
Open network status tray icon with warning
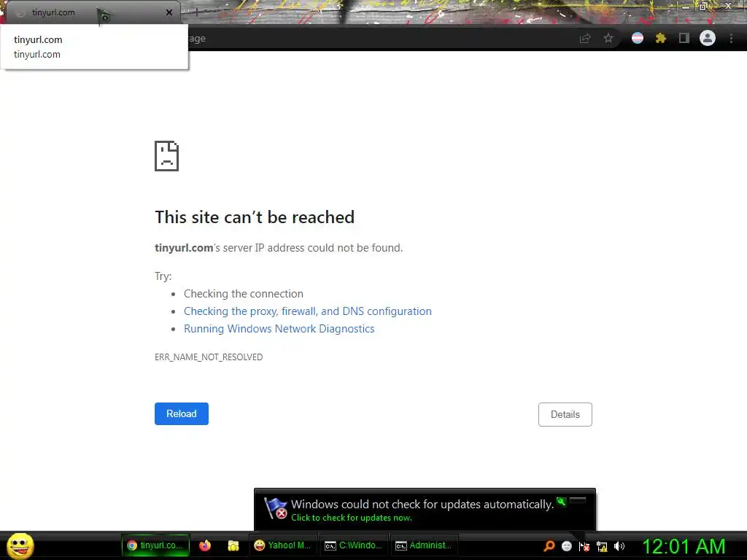pos(602,546)
